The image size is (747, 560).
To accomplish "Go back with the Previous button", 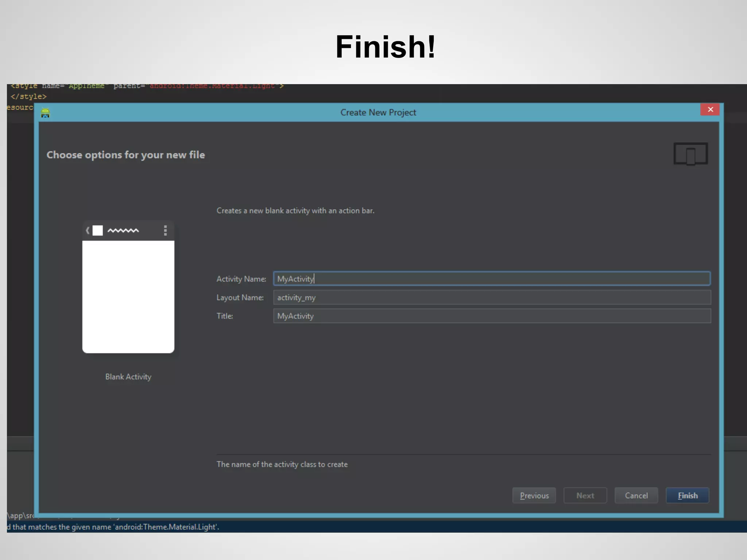I will (x=534, y=495).
